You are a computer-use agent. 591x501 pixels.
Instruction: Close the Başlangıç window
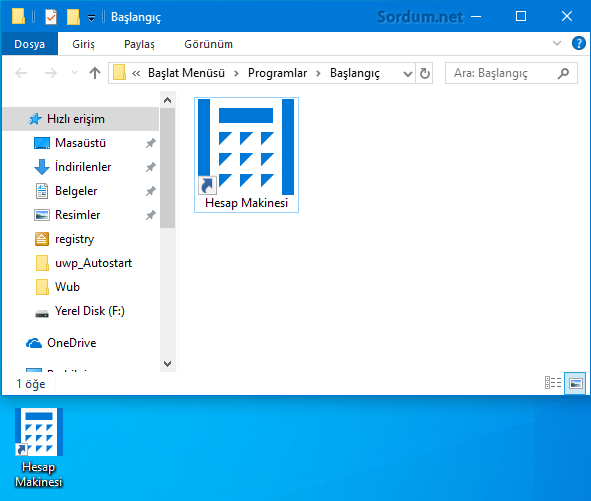[x=567, y=16]
